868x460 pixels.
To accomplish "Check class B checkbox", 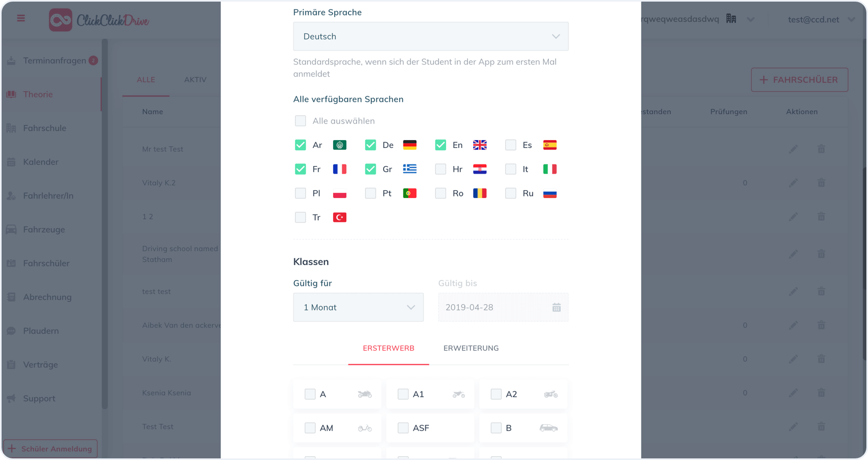I will tap(496, 428).
